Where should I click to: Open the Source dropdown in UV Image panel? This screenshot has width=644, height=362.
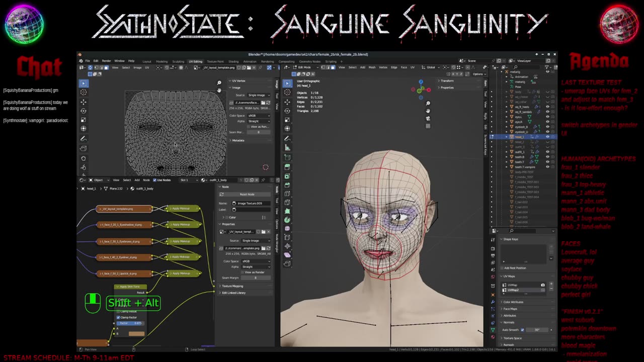[259, 95]
